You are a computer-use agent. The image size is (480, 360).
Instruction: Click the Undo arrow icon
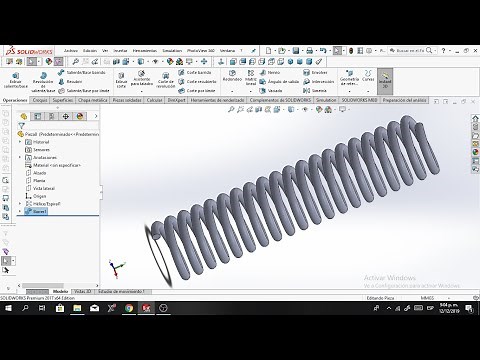[x=323, y=51]
